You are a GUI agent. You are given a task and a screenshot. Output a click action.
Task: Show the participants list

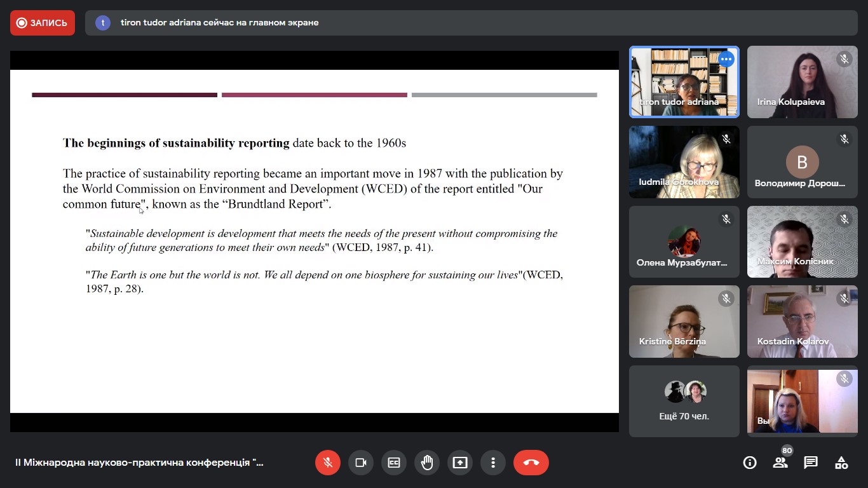tap(780, 463)
